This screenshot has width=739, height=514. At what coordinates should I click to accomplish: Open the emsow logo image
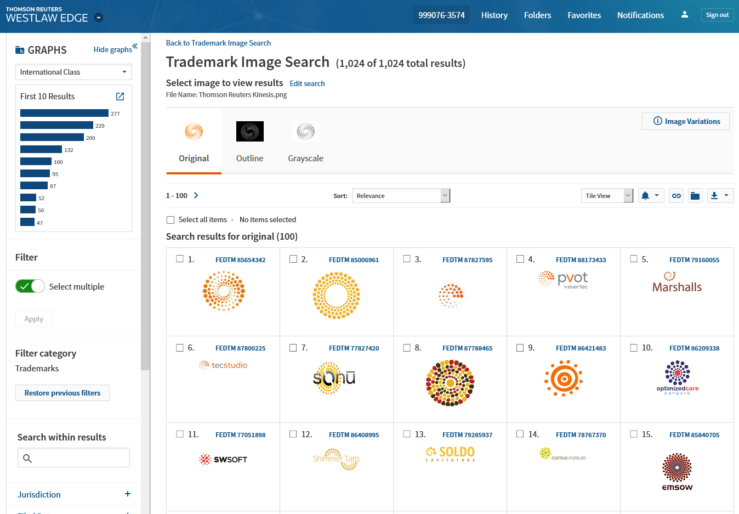(677, 472)
